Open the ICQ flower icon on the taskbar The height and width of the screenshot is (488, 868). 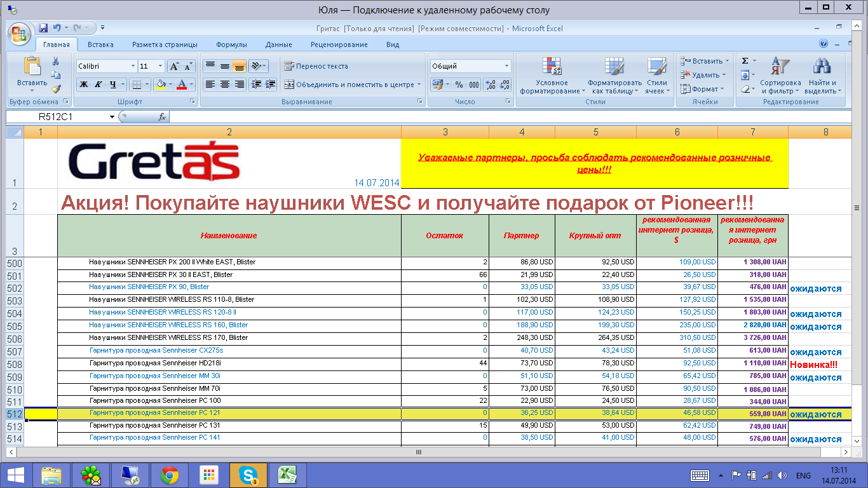pos(90,475)
